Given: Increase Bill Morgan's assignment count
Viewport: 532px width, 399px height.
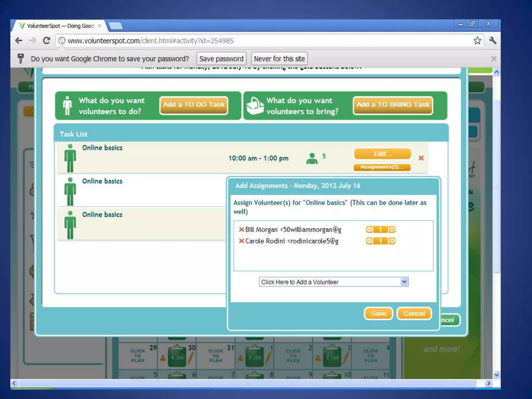Looking at the screenshot, I should (x=392, y=229).
